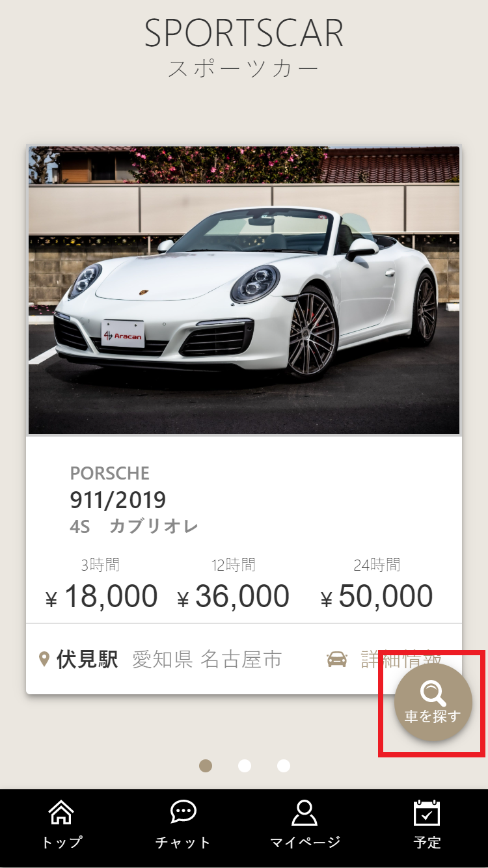Tap the SPORTSCAR category heading

coord(244,33)
